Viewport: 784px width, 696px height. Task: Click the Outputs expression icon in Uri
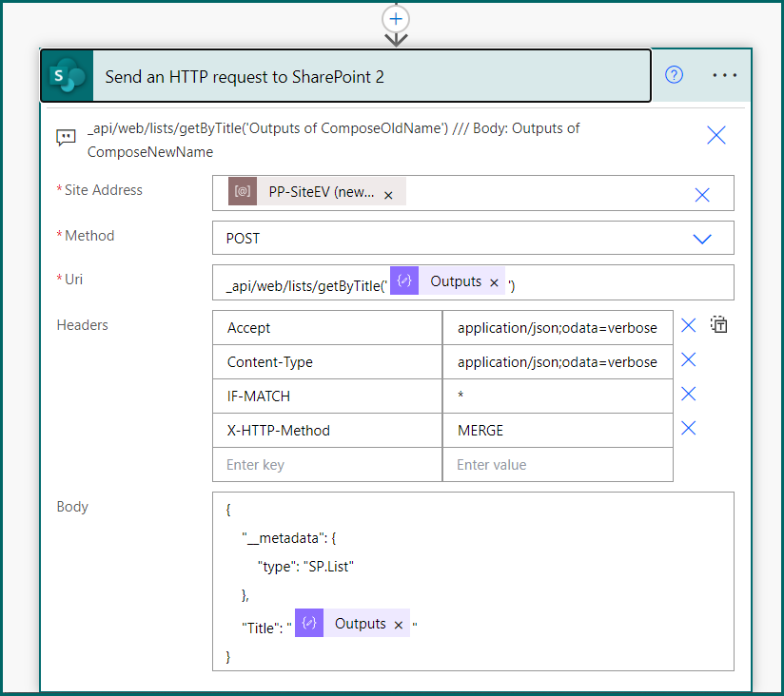(x=404, y=280)
